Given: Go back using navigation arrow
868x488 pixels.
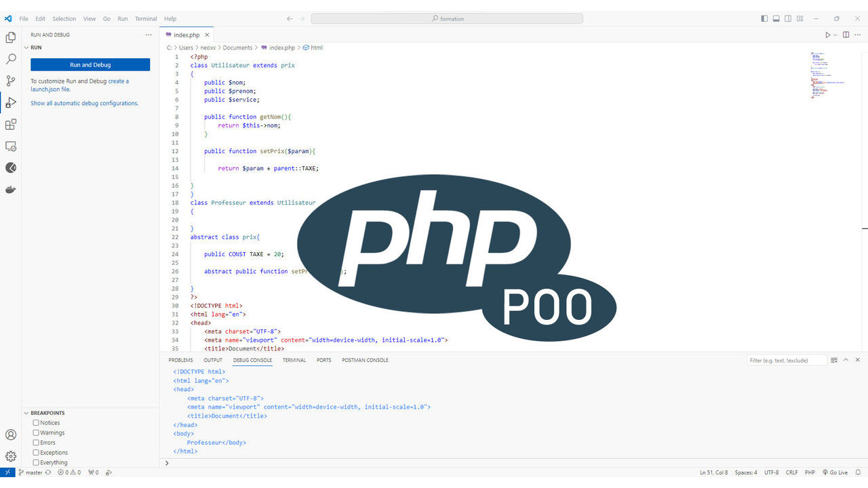Looking at the screenshot, I should [290, 18].
